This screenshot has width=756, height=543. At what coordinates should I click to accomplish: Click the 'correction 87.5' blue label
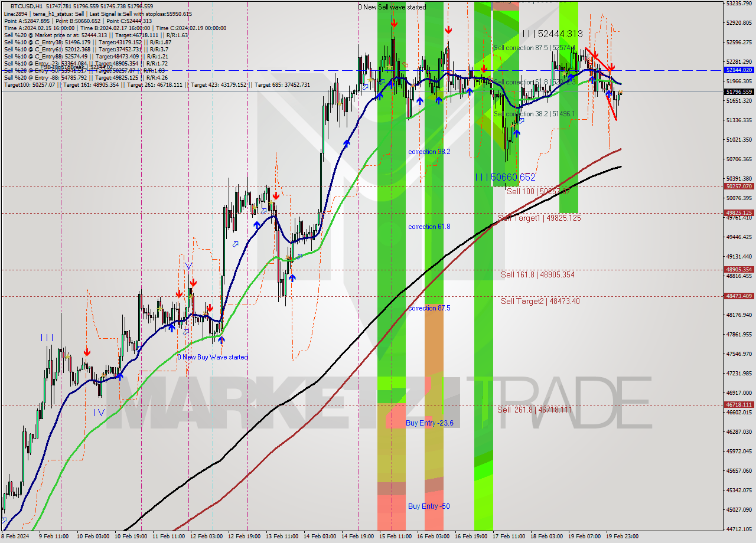click(429, 308)
